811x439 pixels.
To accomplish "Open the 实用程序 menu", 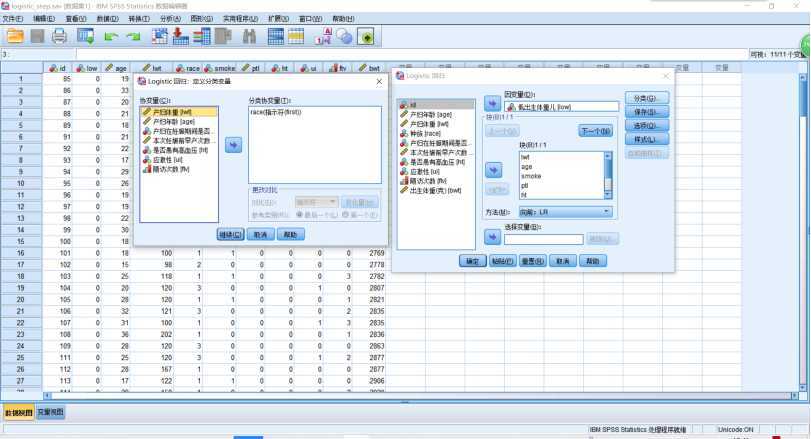I will (x=241, y=19).
